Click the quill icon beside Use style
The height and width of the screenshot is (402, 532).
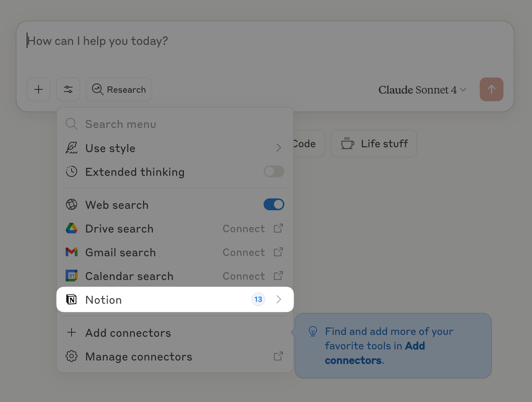(72, 148)
